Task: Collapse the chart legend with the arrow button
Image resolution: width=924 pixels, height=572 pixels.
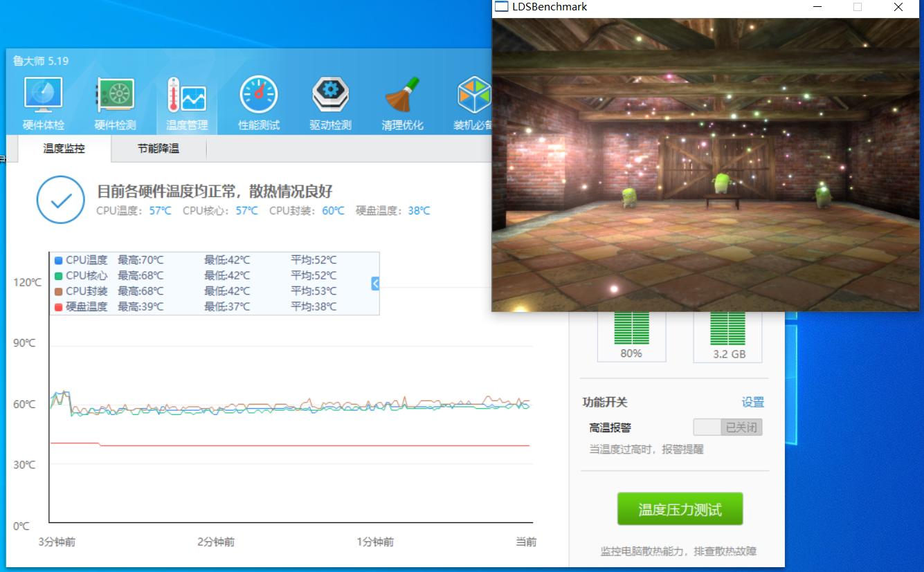Action: [x=375, y=283]
